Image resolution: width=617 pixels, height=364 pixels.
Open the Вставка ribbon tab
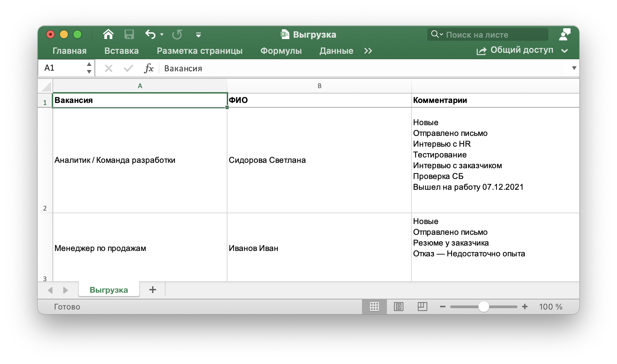tap(121, 51)
